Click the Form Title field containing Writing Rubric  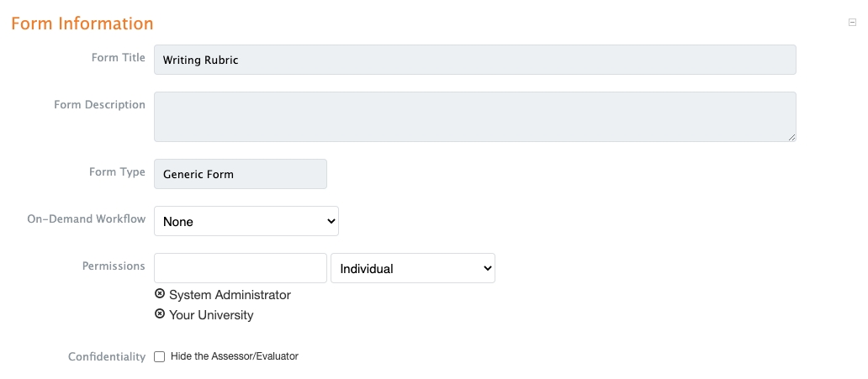point(474,60)
